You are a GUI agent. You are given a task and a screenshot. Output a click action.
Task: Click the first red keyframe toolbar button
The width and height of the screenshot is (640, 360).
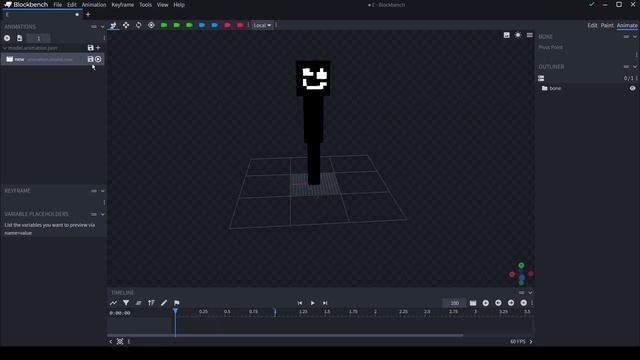[x=227, y=25]
